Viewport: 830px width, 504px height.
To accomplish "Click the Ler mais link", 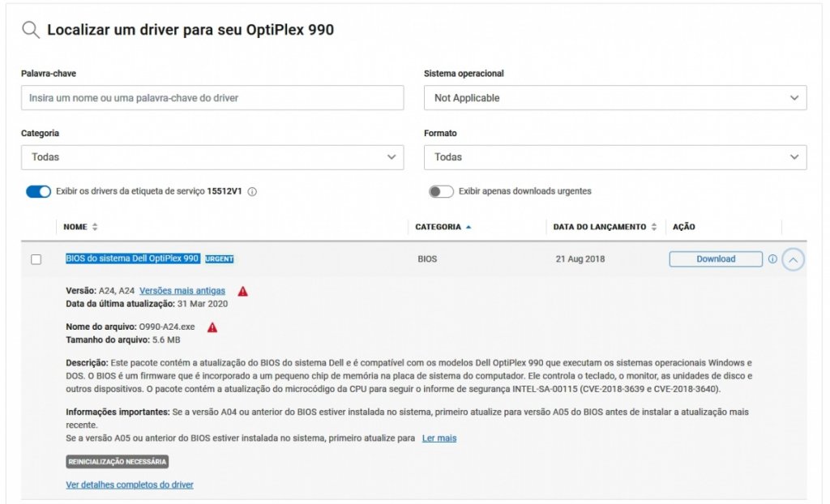I will tap(439, 438).
